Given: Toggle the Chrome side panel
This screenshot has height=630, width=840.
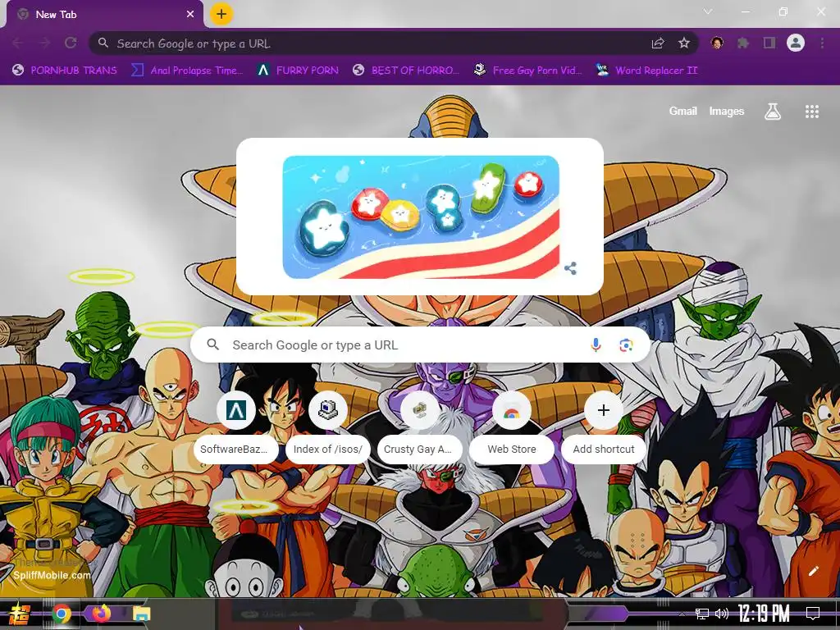Looking at the screenshot, I should coord(769,43).
